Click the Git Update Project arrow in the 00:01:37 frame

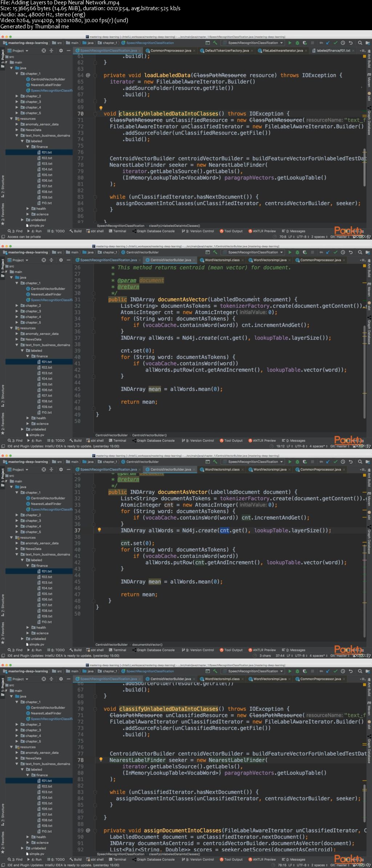click(328, 252)
